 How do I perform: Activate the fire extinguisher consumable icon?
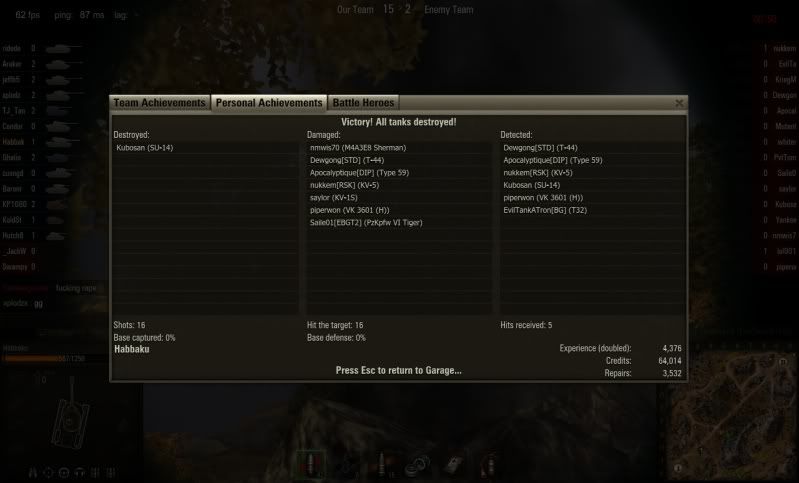coord(488,465)
